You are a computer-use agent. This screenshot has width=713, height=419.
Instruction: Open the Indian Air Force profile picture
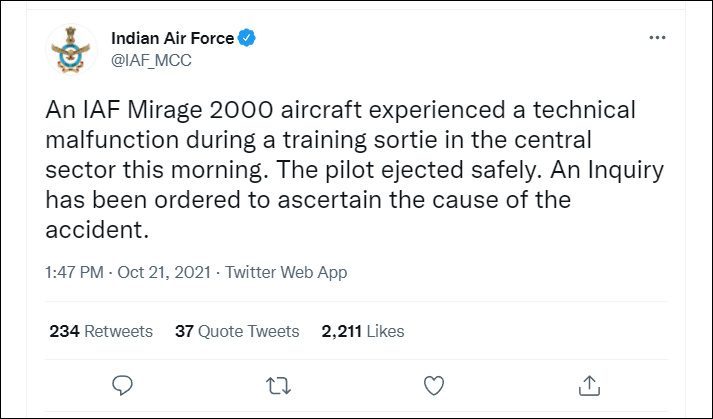(x=74, y=49)
